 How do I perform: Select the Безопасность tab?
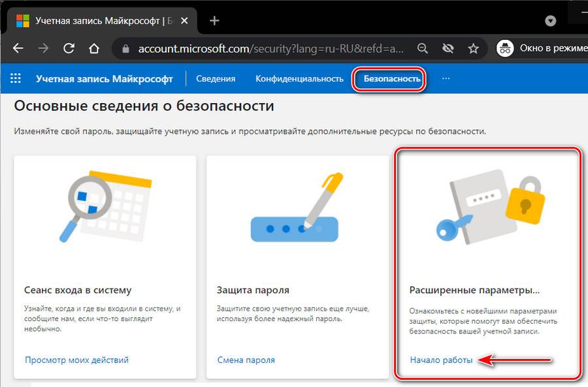tap(391, 79)
